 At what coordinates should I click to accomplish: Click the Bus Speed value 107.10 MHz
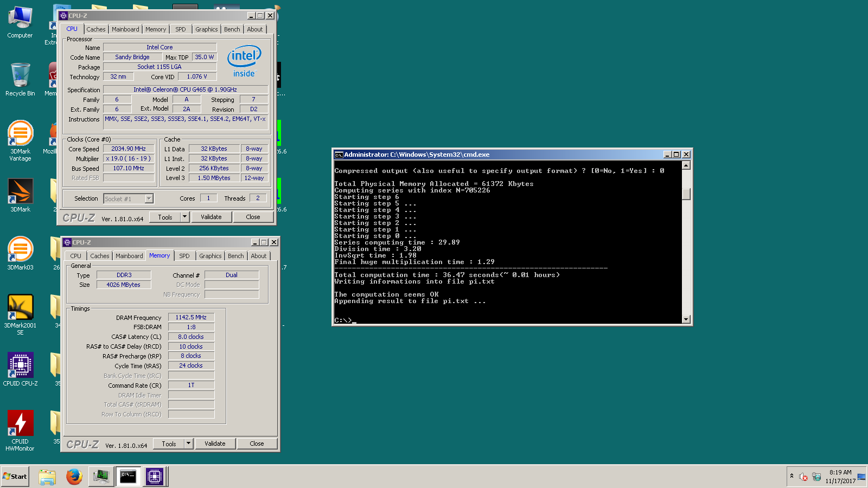pos(129,168)
